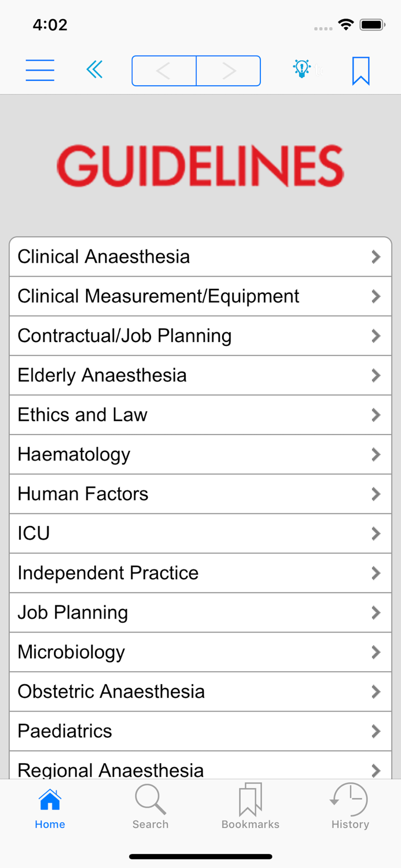View saved Bookmarks from bottom bar
Viewport: 401px width, 868px height.
pyautogui.click(x=250, y=806)
